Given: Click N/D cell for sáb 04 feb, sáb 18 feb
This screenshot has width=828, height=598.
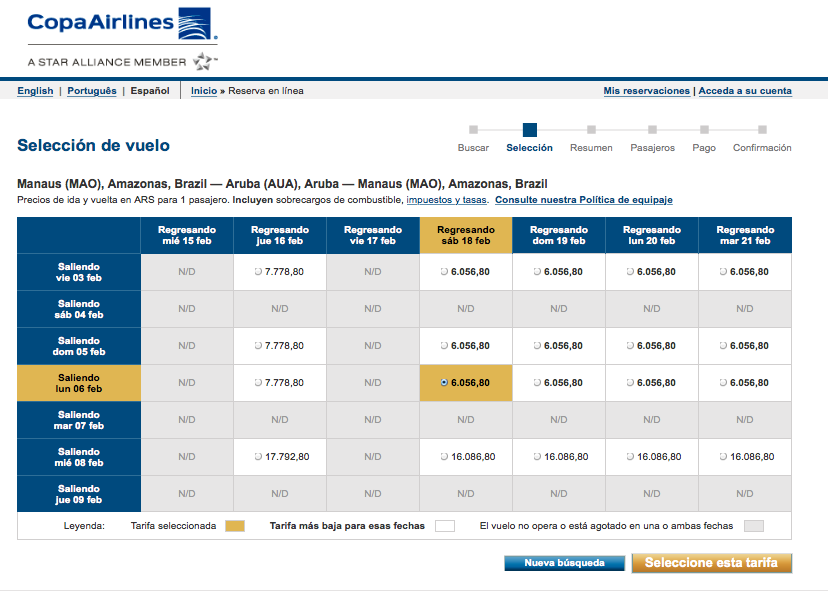Looking at the screenshot, I should (x=466, y=309).
